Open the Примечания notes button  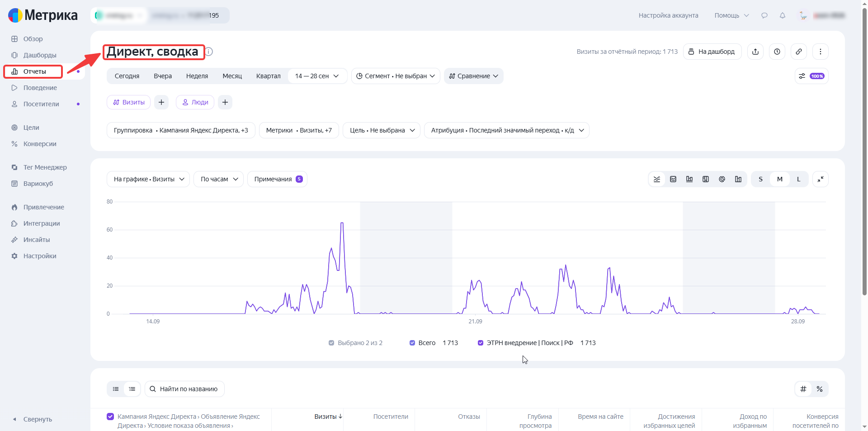coord(278,179)
